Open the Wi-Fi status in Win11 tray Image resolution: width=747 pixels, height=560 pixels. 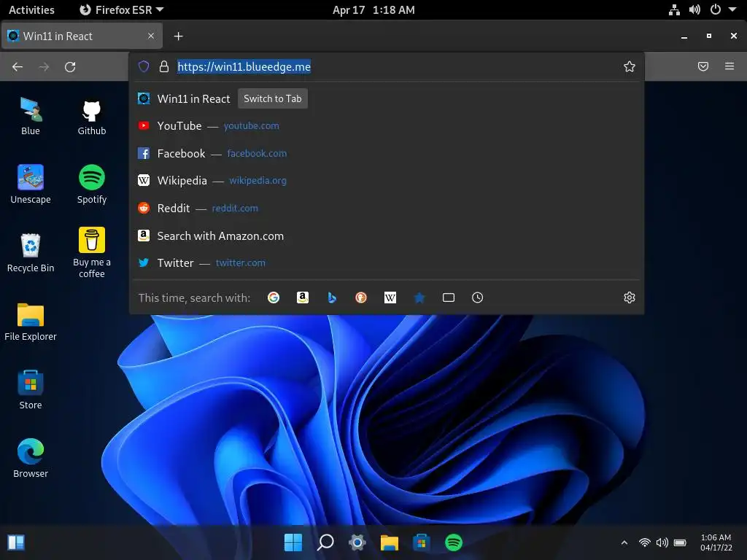tap(645, 542)
